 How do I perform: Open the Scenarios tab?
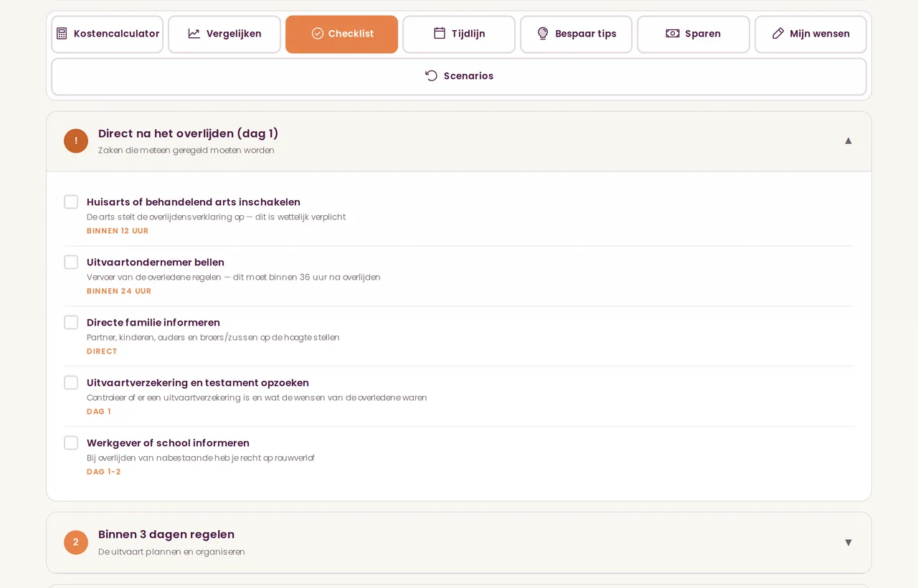(x=459, y=77)
